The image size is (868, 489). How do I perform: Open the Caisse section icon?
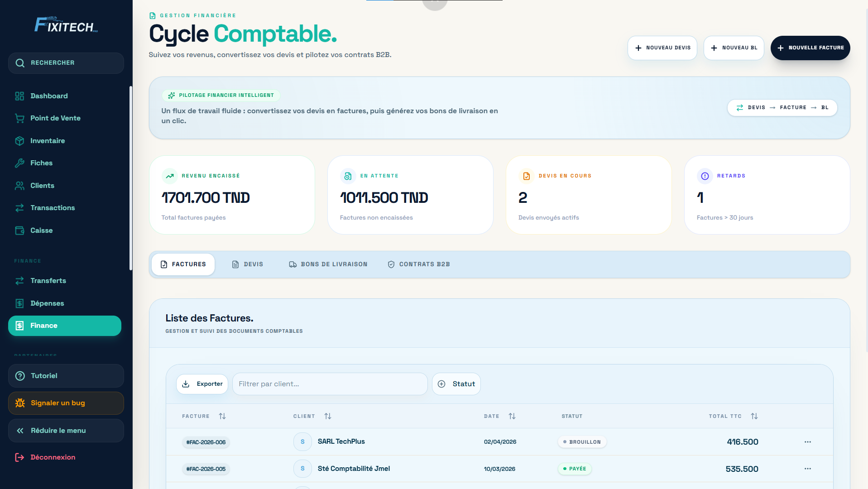click(x=20, y=230)
